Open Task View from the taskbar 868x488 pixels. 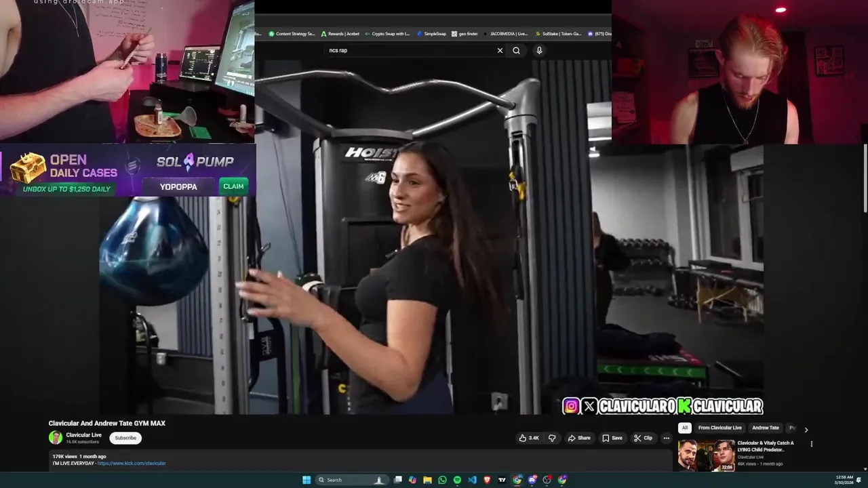point(398,480)
